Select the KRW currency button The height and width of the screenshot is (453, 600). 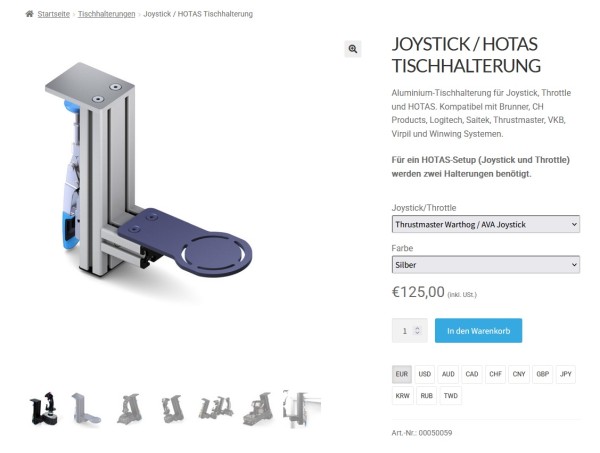click(x=403, y=396)
